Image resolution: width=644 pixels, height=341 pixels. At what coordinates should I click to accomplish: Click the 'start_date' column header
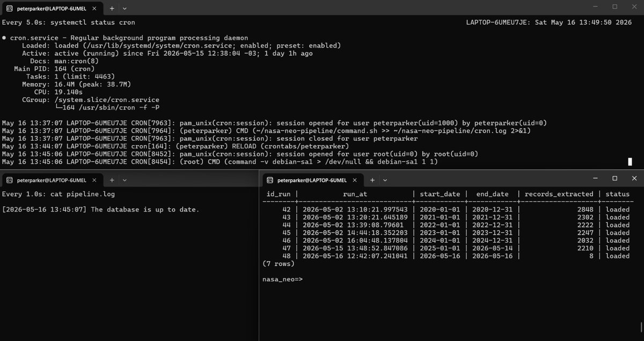click(440, 194)
